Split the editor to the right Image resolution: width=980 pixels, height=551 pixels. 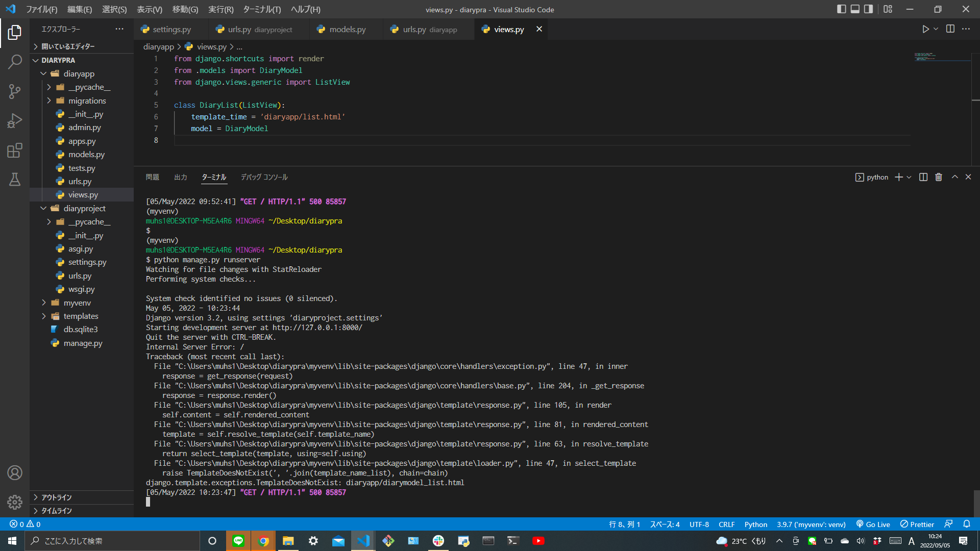coord(950,29)
